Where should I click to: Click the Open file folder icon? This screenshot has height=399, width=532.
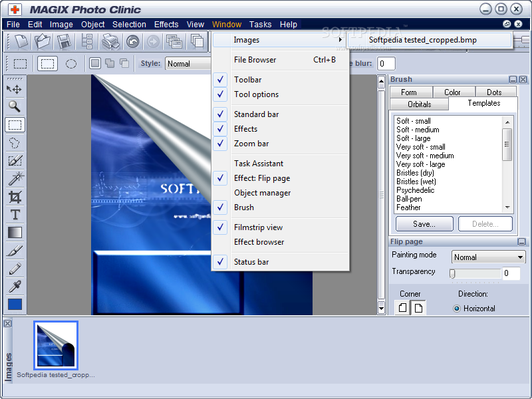pos(43,42)
